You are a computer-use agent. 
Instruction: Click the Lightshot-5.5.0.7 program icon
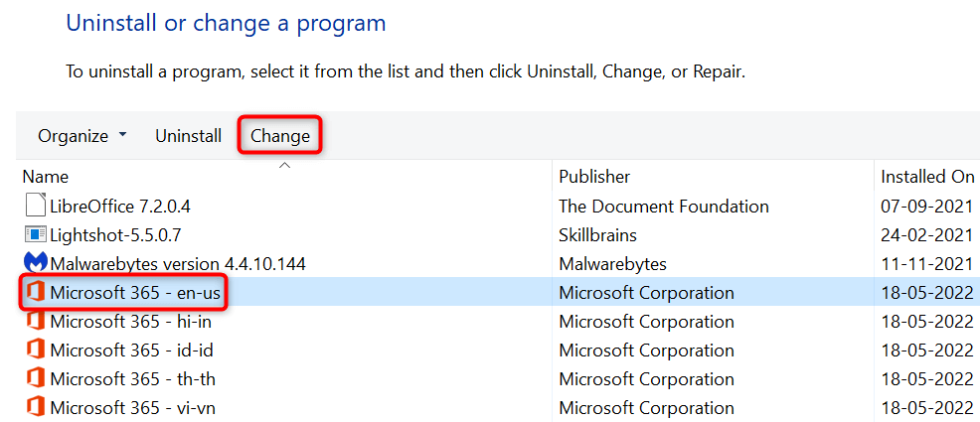tap(35, 235)
